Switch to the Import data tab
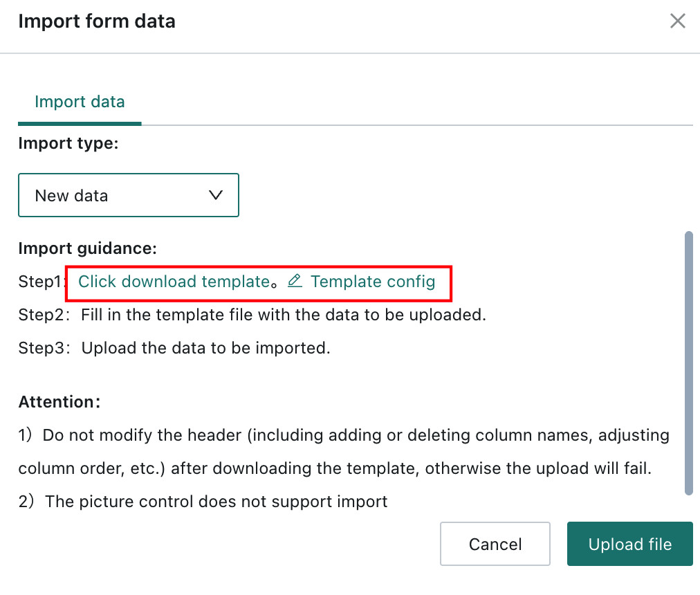Image resolution: width=700 pixels, height=595 pixels. (80, 102)
